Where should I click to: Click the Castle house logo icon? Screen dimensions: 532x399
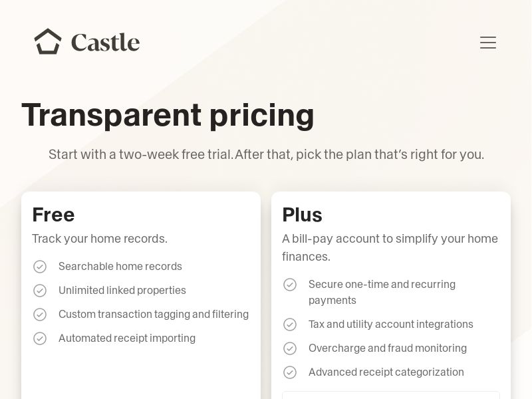[x=48, y=41]
